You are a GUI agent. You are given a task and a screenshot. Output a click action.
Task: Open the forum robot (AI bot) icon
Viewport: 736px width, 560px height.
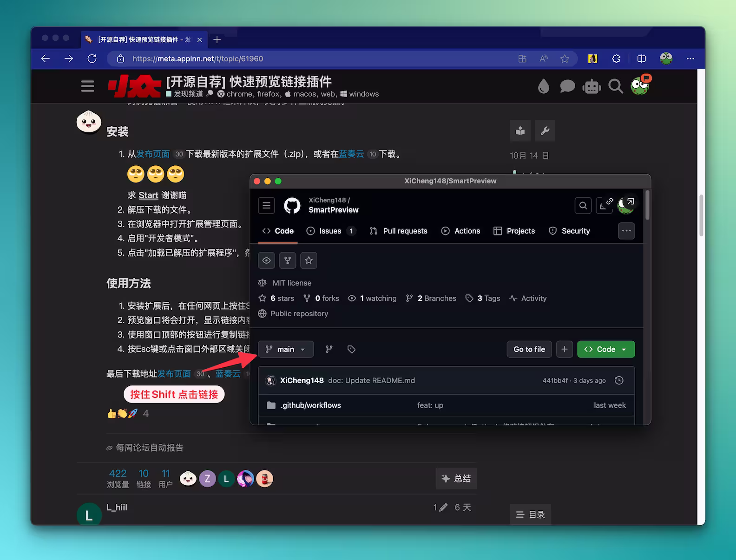591,86
